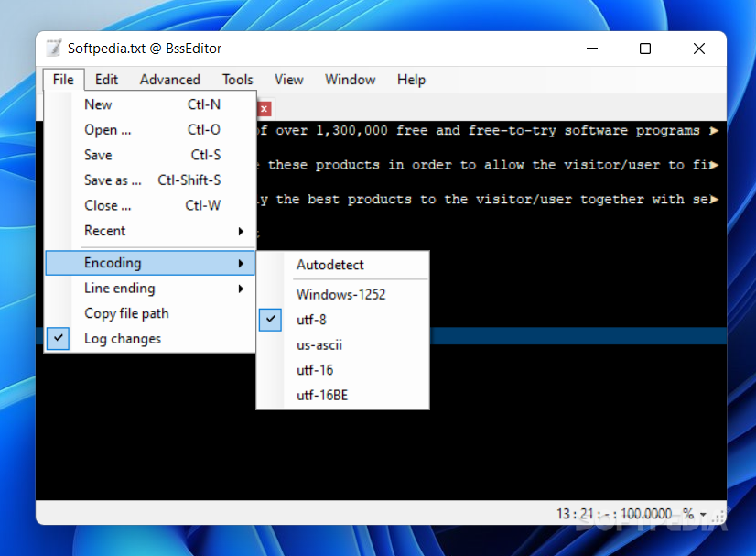
Task: Switch encoding to Windows-1252
Action: (x=343, y=294)
